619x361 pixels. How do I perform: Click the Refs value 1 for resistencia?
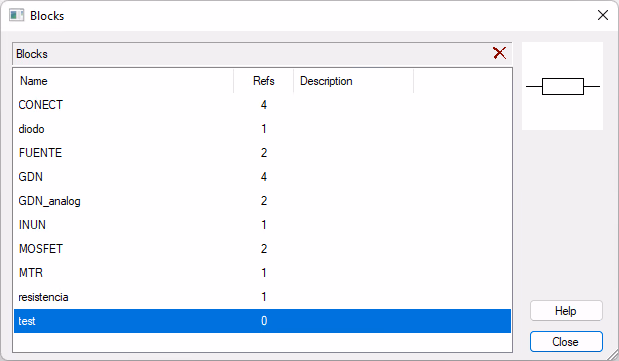click(264, 297)
